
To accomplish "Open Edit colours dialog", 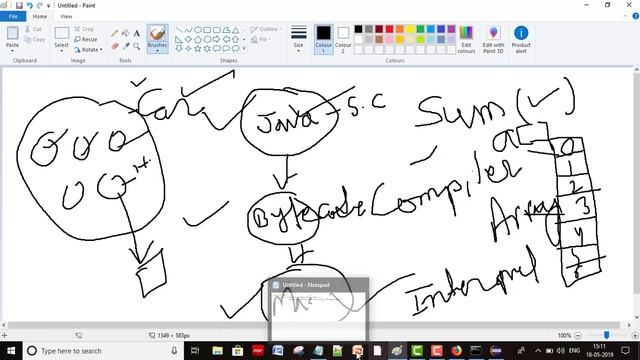I will click(x=466, y=40).
